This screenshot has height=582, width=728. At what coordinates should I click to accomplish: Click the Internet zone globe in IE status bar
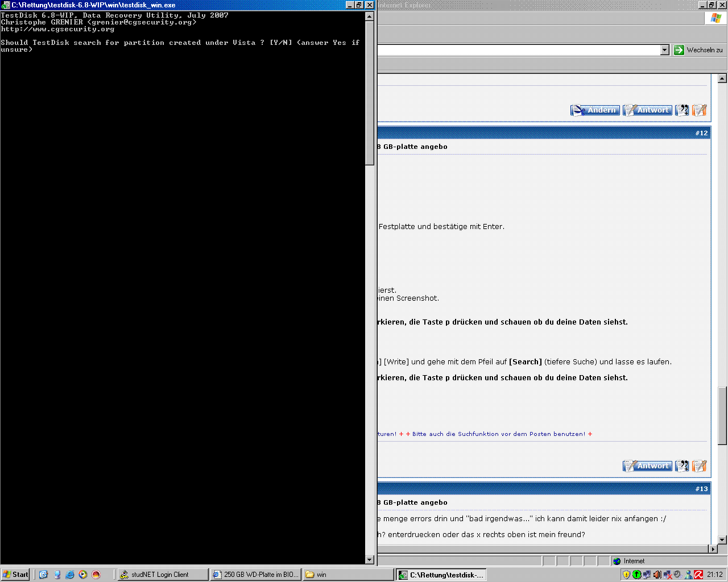pos(617,561)
